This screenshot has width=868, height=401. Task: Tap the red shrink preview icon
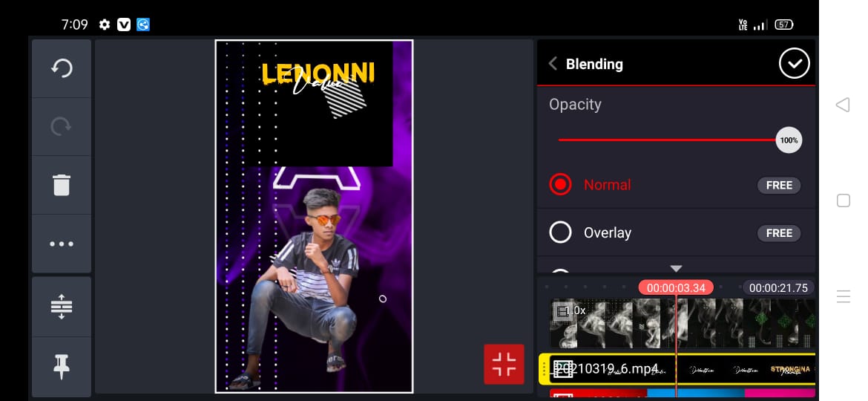point(504,364)
